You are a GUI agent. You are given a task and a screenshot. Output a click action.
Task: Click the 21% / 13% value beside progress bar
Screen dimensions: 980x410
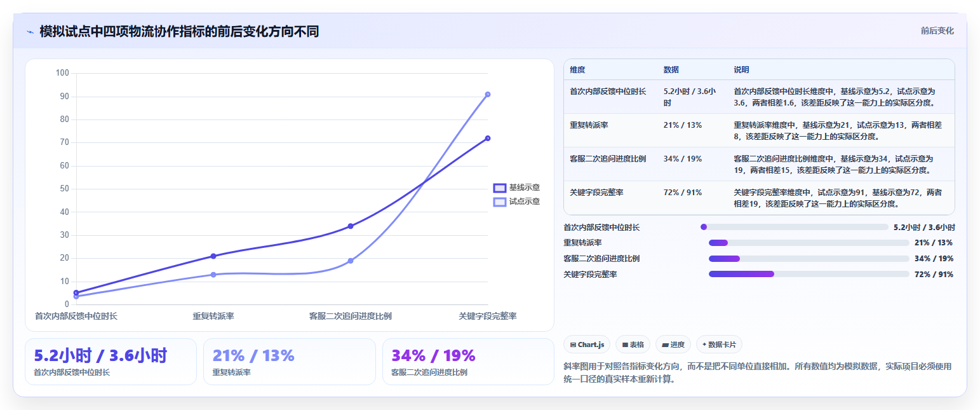934,243
